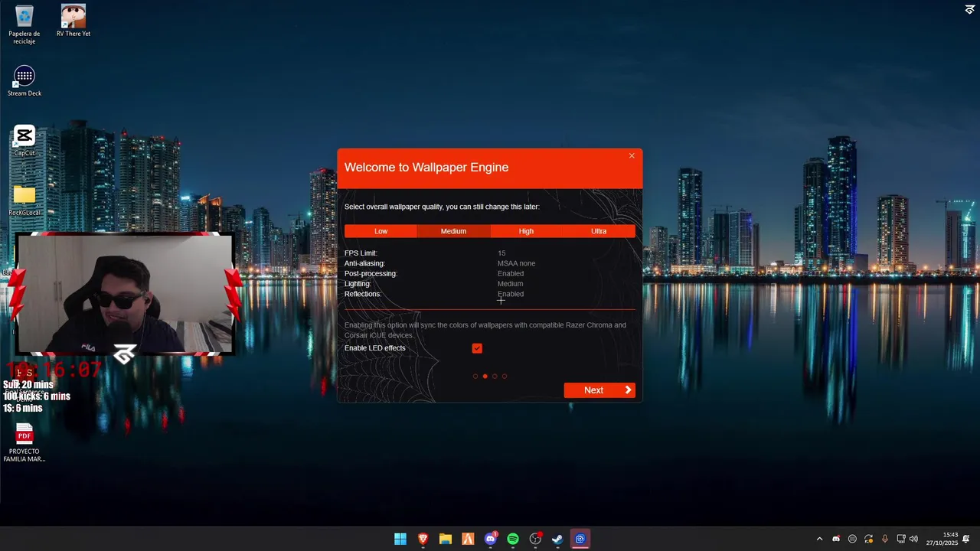Viewport: 980px width, 551px height.
Task: Close the Wallpaper Engine welcome dialog
Action: (x=632, y=155)
